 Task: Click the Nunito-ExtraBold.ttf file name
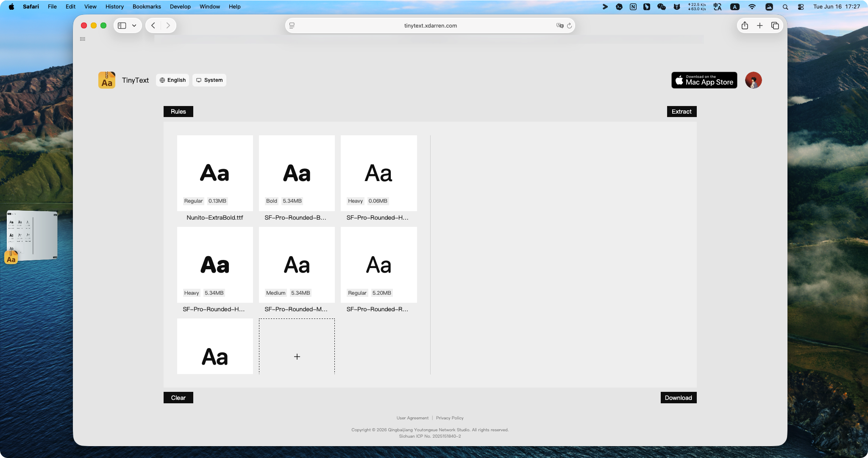[215, 218]
